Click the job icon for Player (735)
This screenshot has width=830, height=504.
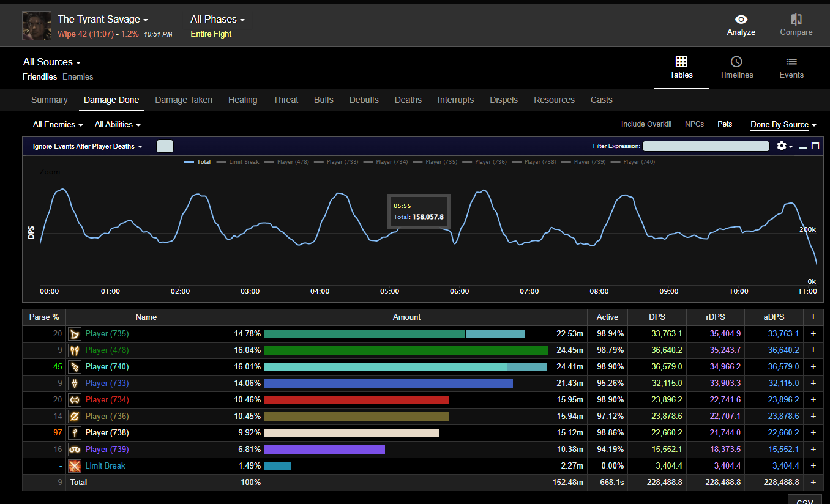(75, 334)
